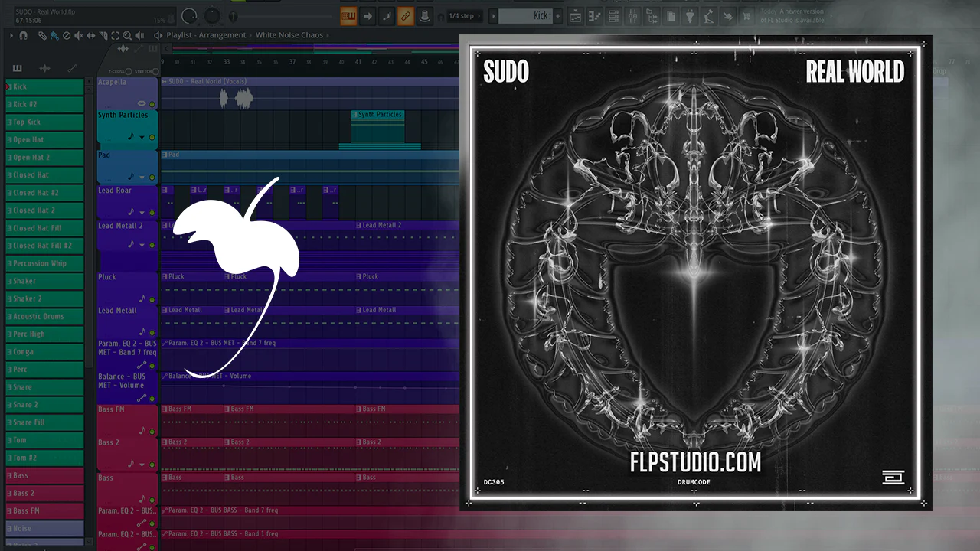Mute the Pad track

[x=152, y=177]
